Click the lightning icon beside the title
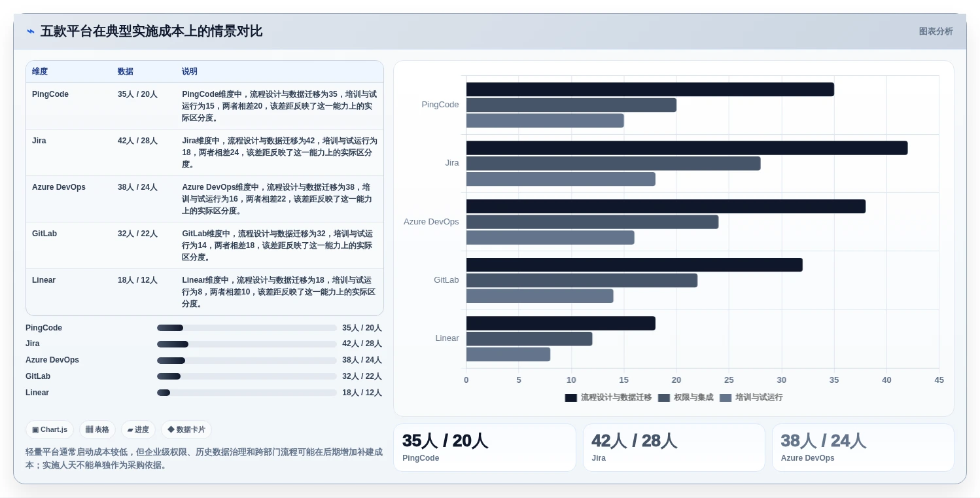980x498 pixels. click(x=31, y=31)
